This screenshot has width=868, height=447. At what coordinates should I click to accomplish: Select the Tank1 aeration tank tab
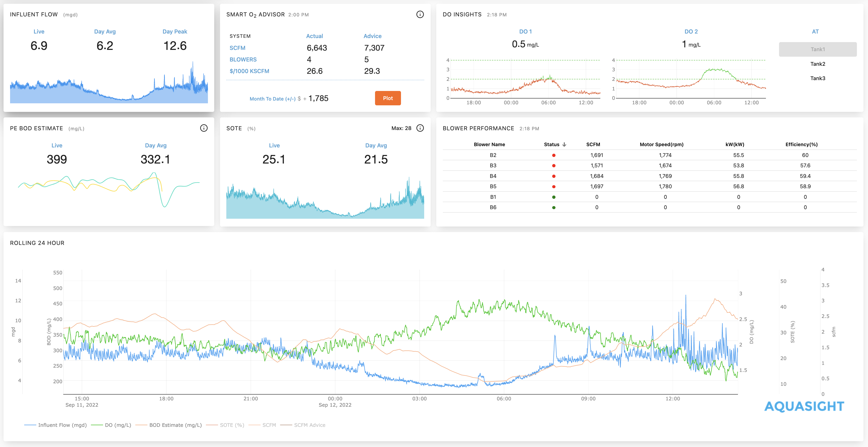(x=817, y=49)
